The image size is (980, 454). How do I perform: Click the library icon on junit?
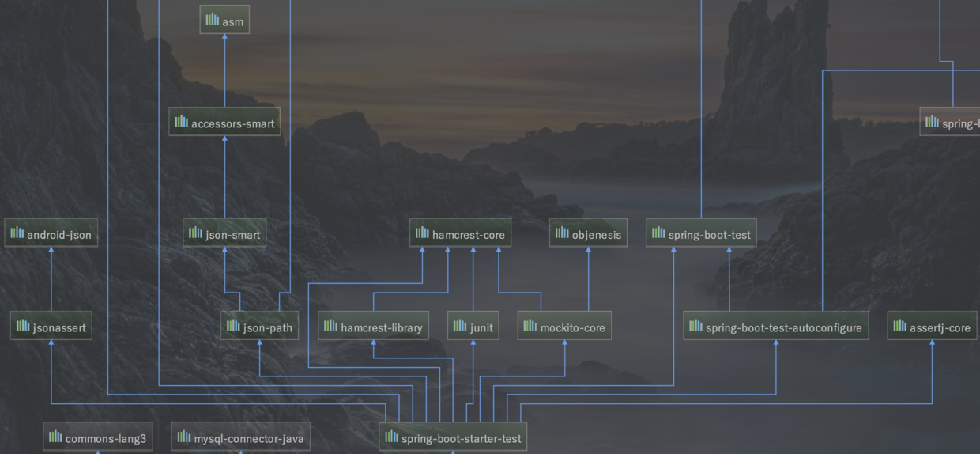pos(461,326)
